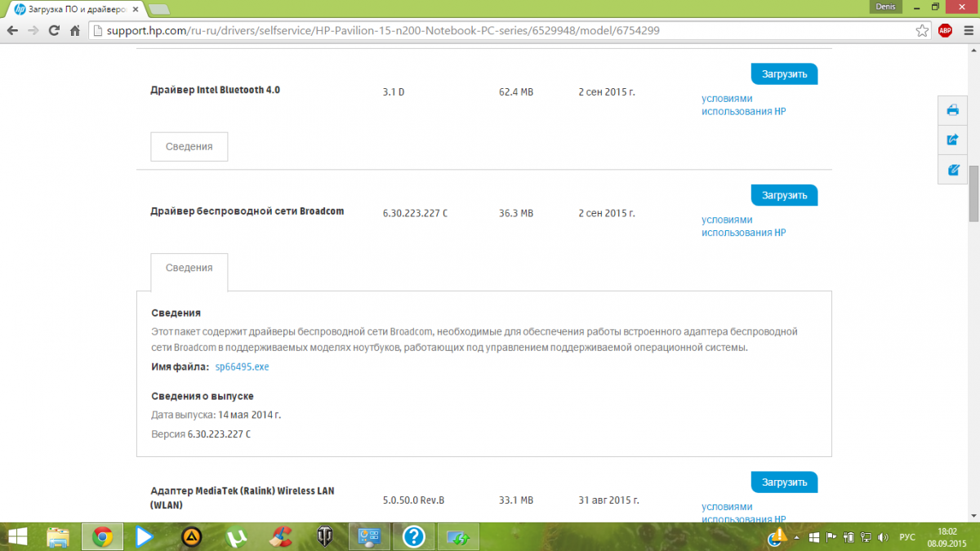Click the feedback edit icon in the side panel
This screenshot has width=980, height=551.
click(952, 170)
